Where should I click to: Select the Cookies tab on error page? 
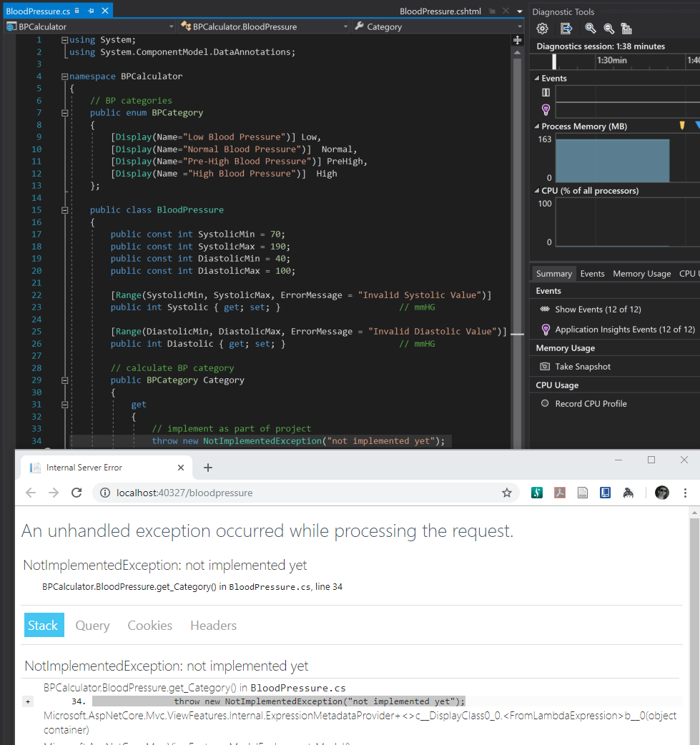(x=149, y=626)
